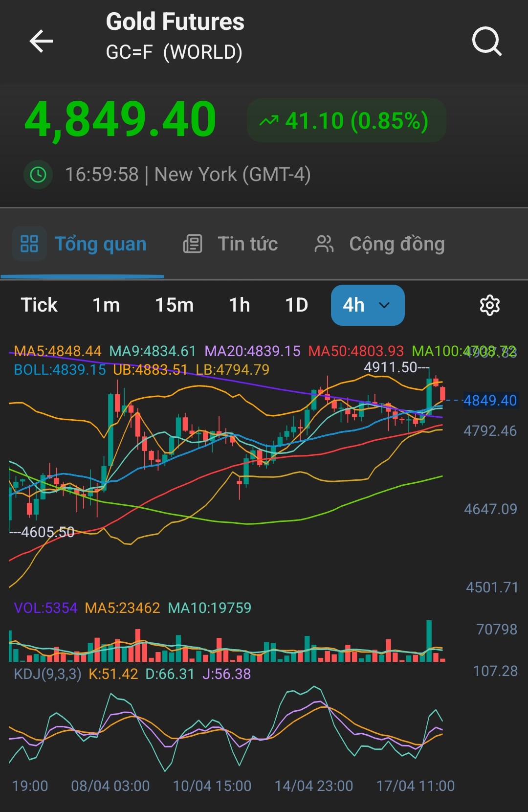Viewport: 528px width, 812px height.
Task: Select the 1h timeframe button
Action: (240, 305)
